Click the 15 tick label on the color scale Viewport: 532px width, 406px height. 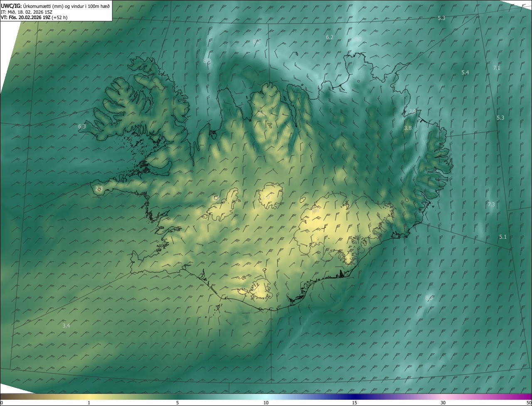pos(355,403)
